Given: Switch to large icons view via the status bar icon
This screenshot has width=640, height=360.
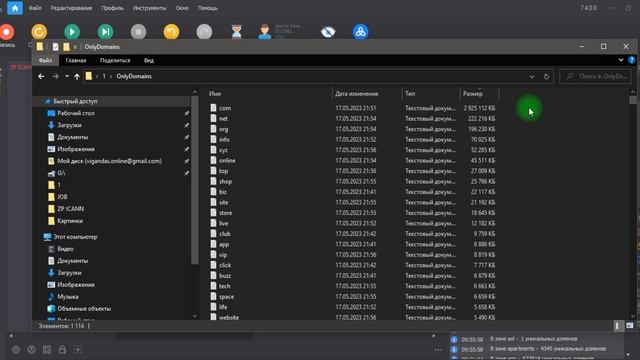Looking at the screenshot, I should (629, 326).
